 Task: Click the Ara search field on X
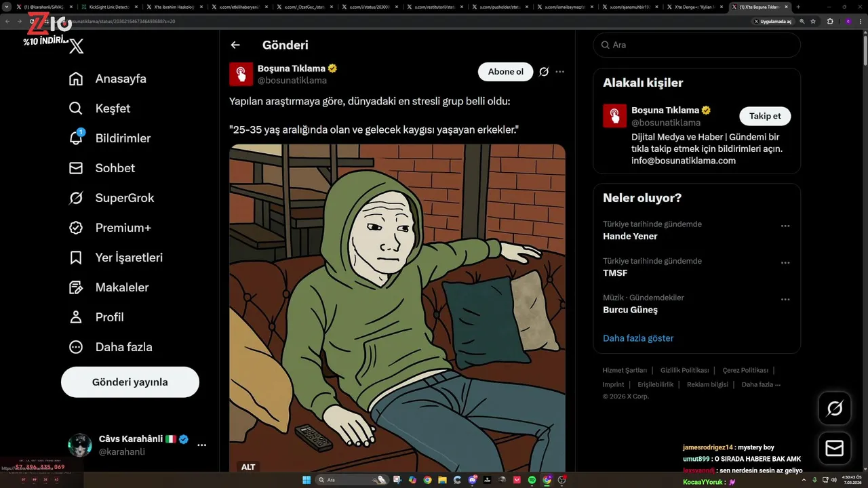point(697,45)
